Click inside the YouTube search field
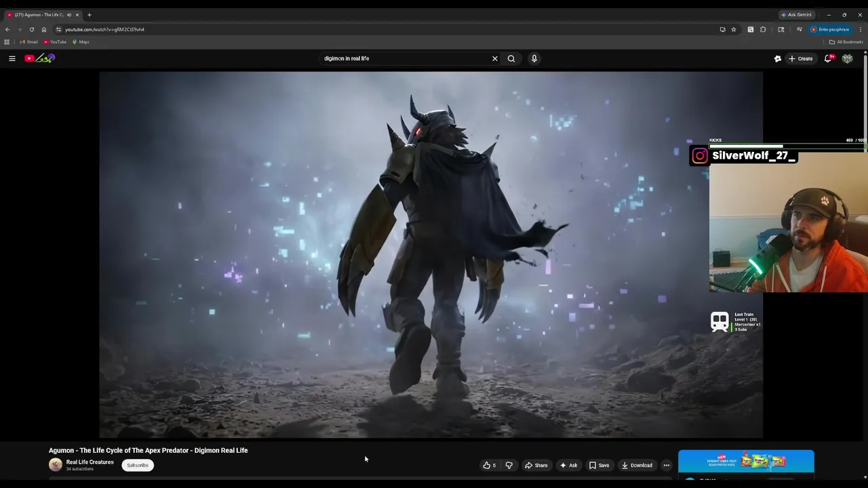This screenshot has width=868, height=488. click(x=403, y=58)
